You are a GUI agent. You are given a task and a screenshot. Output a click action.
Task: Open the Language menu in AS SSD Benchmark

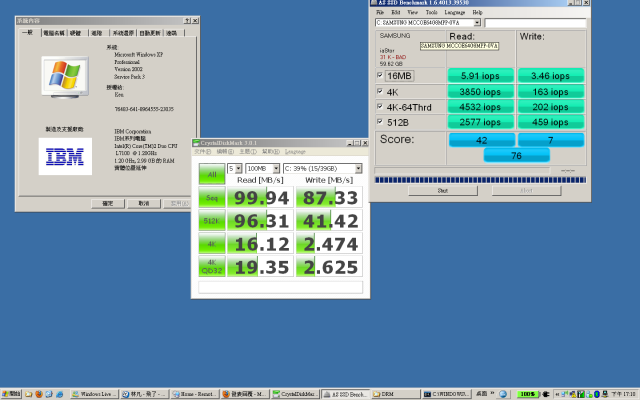coord(454,12)
